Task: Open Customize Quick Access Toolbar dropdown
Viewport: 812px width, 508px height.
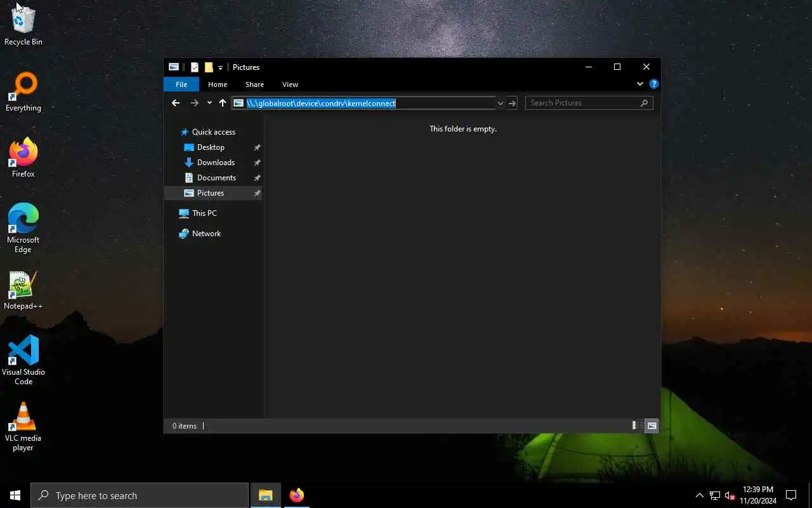Action: [220, 67]
